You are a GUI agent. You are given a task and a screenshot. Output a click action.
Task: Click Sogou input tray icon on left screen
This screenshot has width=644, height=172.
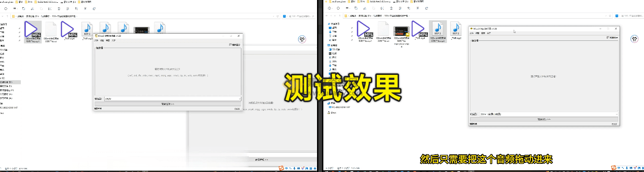tap(281, 168)
